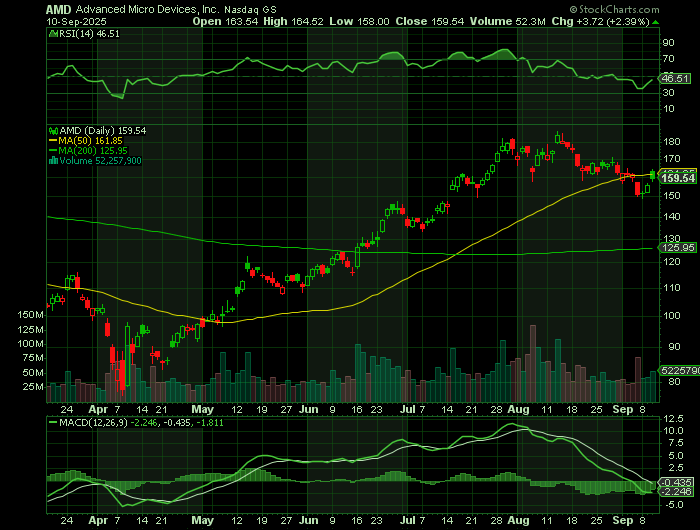Click the 125.95 MA tag on right axis
Viewport: 700px width, 530px height.
678,248
